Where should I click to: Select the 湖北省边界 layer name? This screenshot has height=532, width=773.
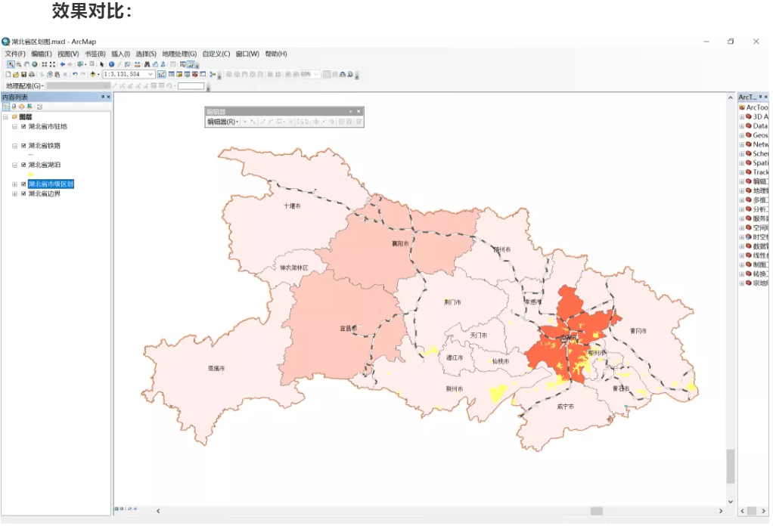click(x=45, y=194)
